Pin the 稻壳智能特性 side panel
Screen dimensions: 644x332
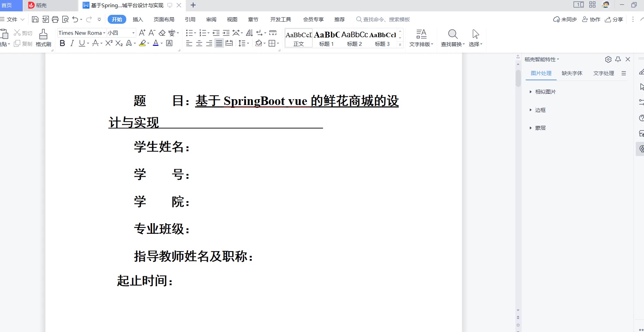(x=618, y=59)
